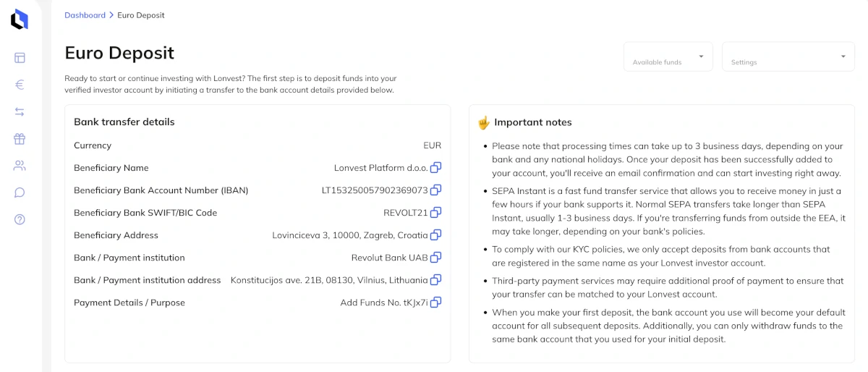
Task: Copy the Revolut Bank UAB institution name
Action: point(435,258)
